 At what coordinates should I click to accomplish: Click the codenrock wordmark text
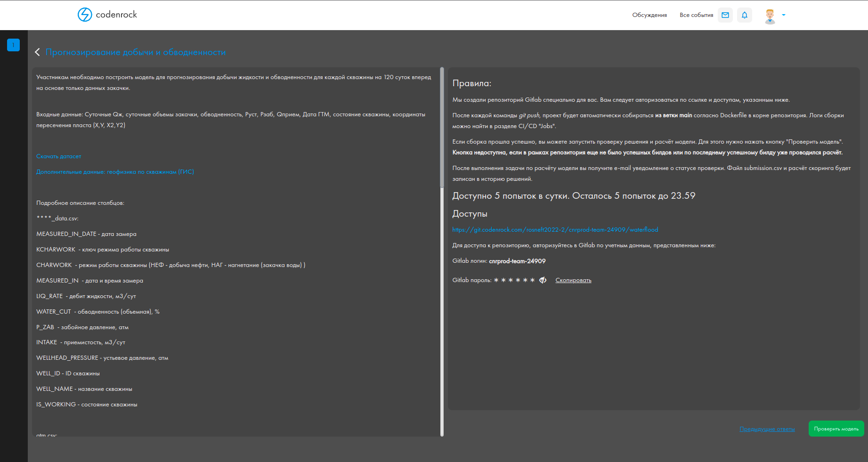pos(116,15)
